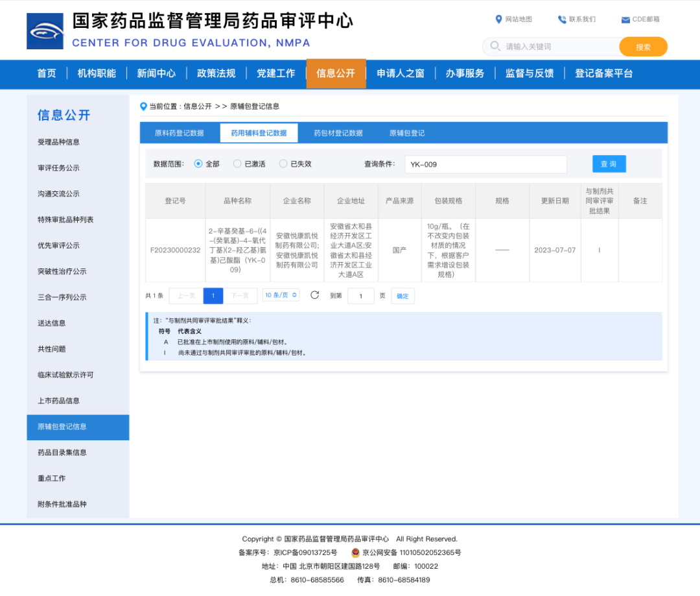The image size is (700, 596).
Task: Click the contact us phone icon
Action: point(562,19)
